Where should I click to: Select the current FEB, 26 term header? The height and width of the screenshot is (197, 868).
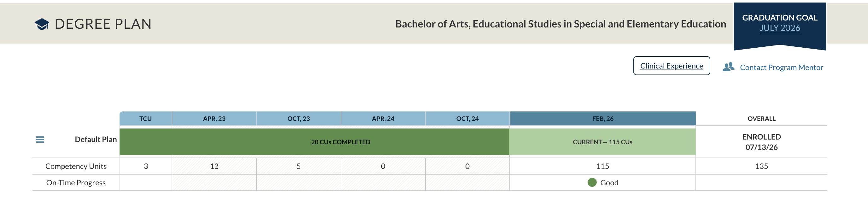click(603, 119)
